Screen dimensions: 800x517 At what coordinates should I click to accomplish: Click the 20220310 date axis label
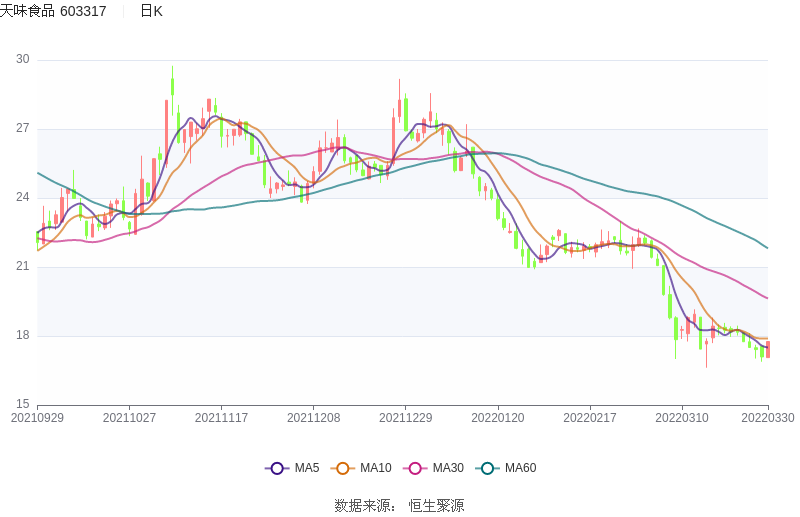coord(682,418)
